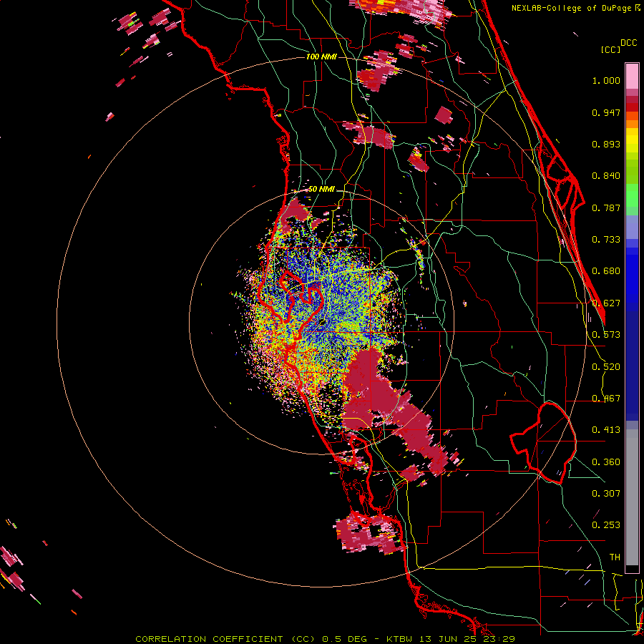Click the gray lower segment of color bar
644x644 pixels.
tap(632, 497)
